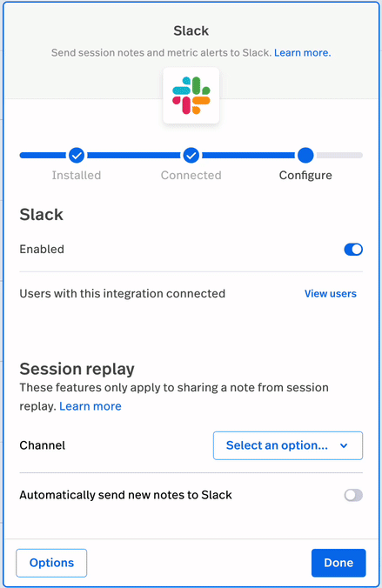Select the Installed step label
Image resolution: width=382 pixels, height=588 pixels.
point(77,175)
